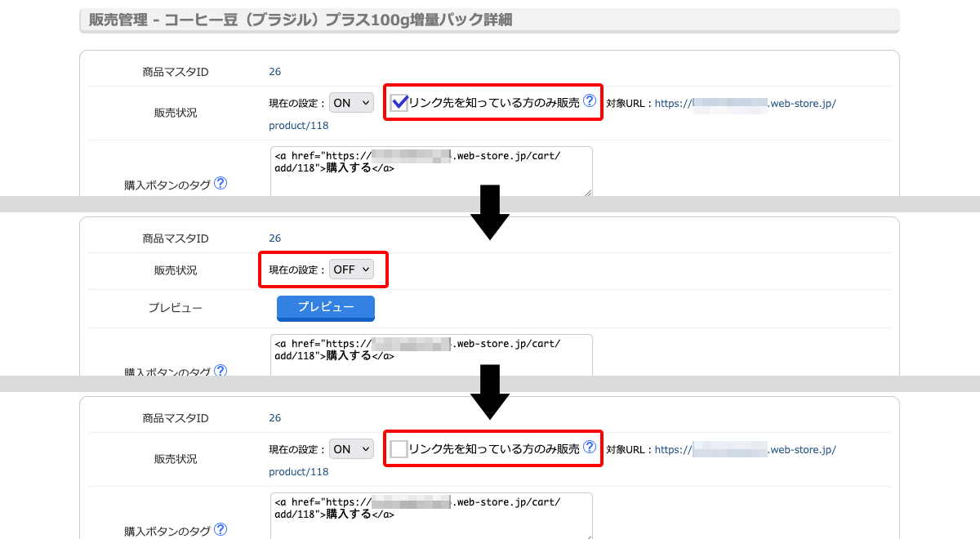The image size is (980, 539).
Task: Expand the 現在の設定 dropdown showing OFF
Action: pos(351,269)
